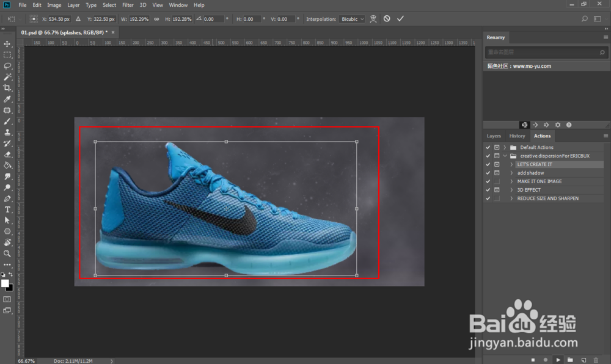Toggle the checkmark for 'add shadow' action

[x=488, y=173]
